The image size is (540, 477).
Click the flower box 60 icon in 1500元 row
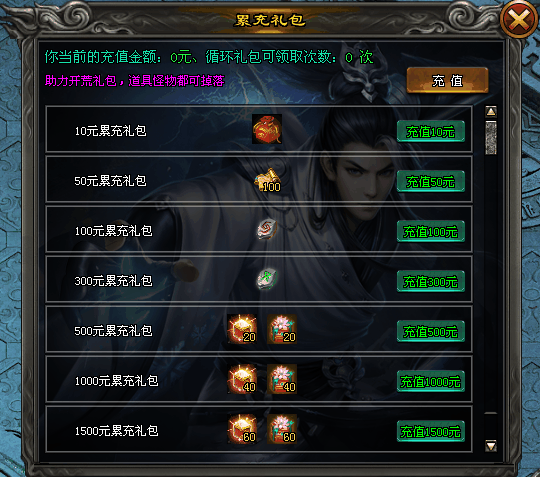point(282,429)
